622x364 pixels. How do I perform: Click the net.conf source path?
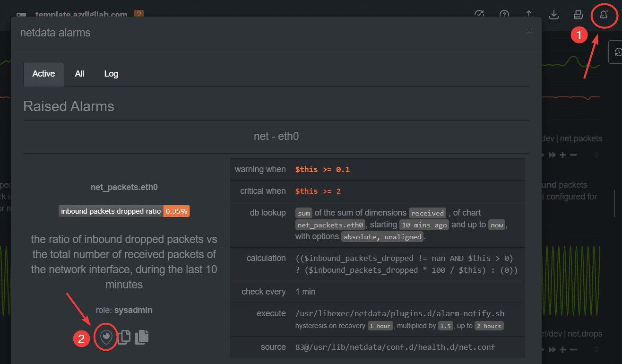395,347
